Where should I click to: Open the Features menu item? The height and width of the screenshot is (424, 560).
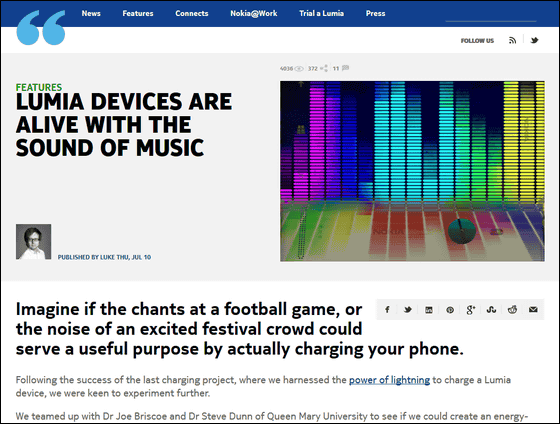138,14
